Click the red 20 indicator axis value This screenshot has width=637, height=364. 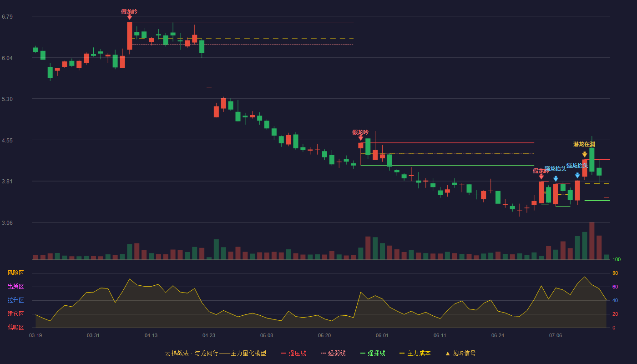615,314
